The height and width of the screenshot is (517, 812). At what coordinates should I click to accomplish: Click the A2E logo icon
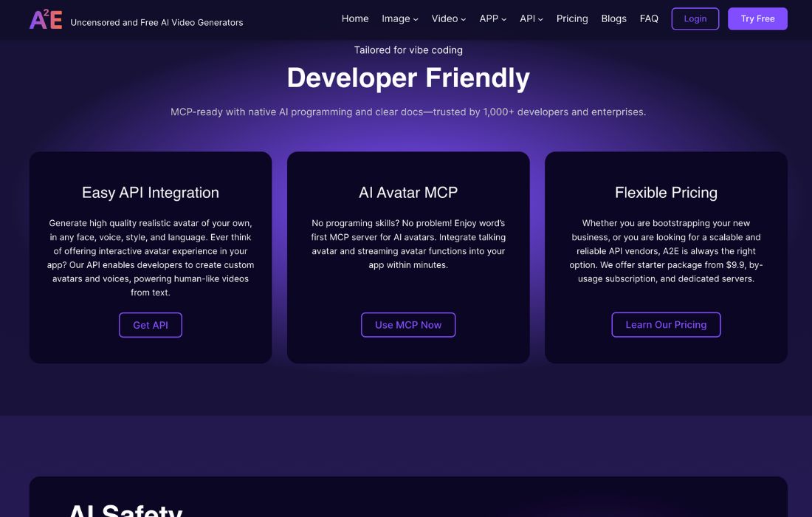coord(46,20)
